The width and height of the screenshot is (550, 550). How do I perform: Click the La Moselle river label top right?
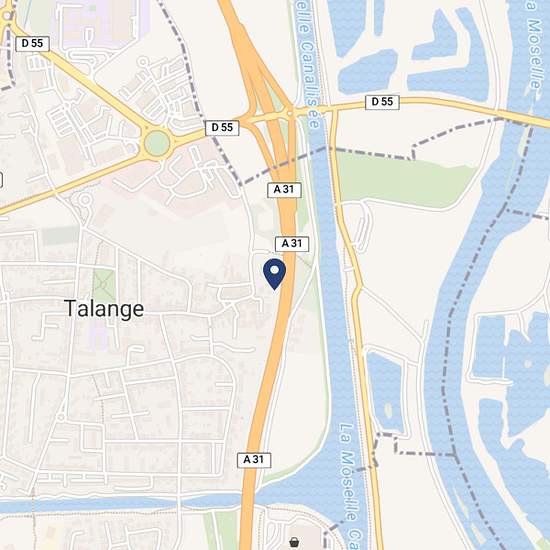point(534,45)
